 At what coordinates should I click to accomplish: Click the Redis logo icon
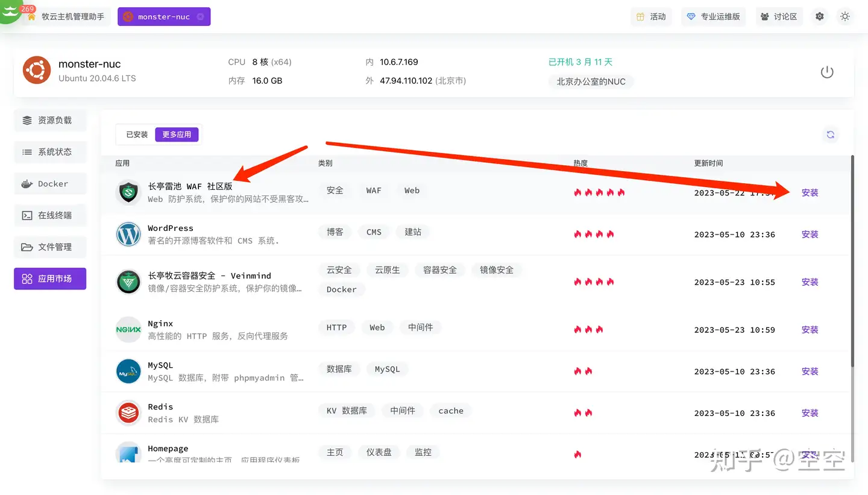(x=128, y=413)
